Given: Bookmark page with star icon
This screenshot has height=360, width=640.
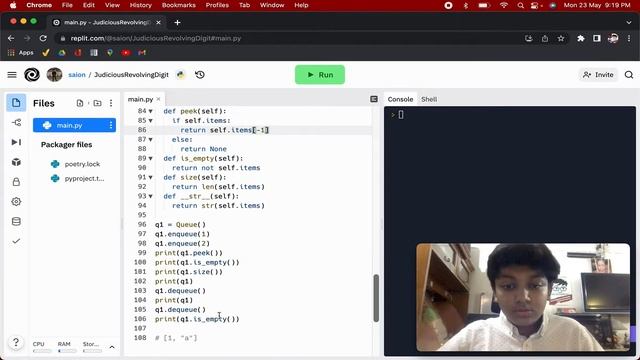Looking at the screenshot, I should point(561,38).
